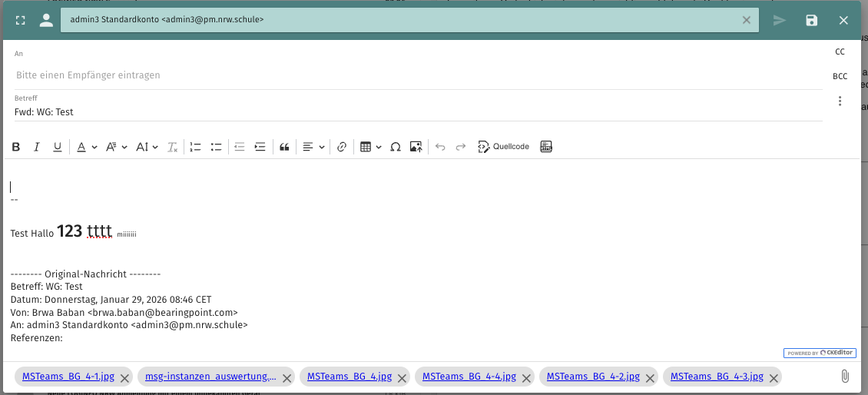This screenshot has height=395, width=868.
Task: Insert a numbered list
Action: pos(195,147)
